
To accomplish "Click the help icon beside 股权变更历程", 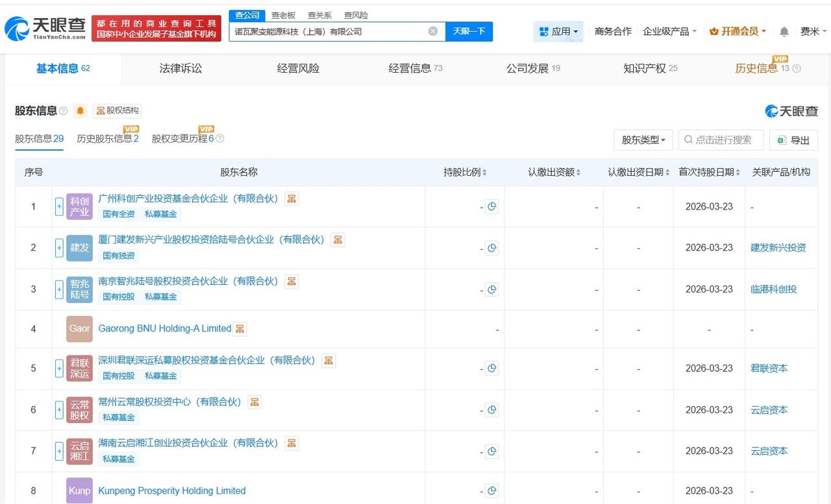I will (220, 139).
